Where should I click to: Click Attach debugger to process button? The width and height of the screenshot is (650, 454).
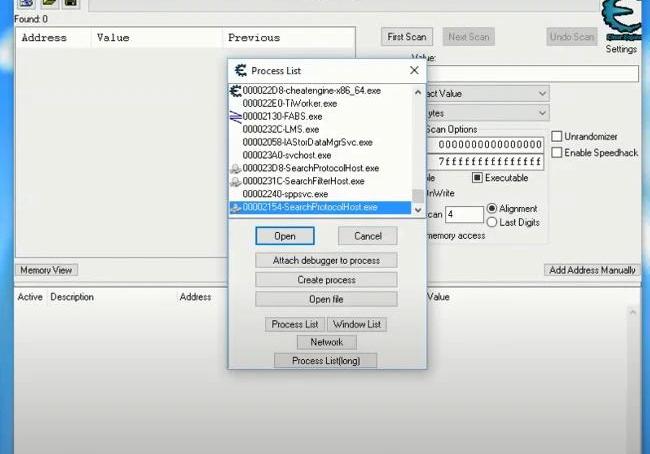click(x=325, y=260)
